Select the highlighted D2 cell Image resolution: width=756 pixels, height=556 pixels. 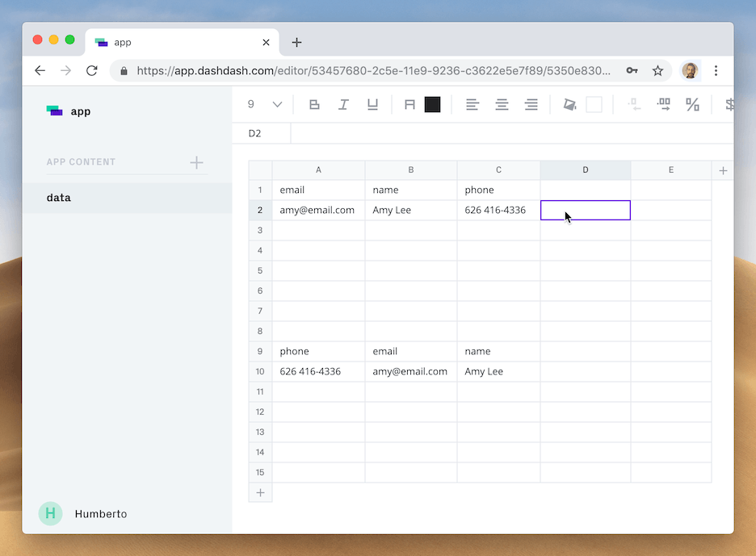(586, 210)
